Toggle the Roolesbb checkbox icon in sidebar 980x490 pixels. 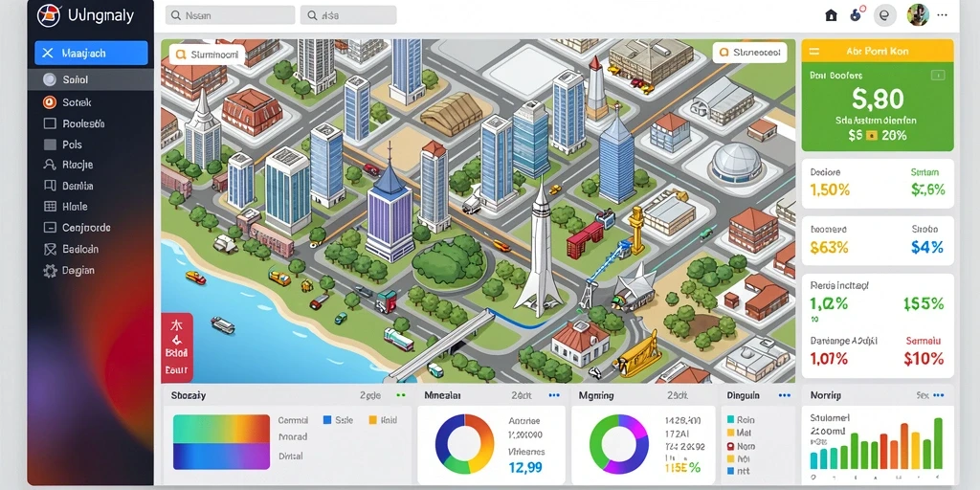pyautogui.click(x=50, y=123)
